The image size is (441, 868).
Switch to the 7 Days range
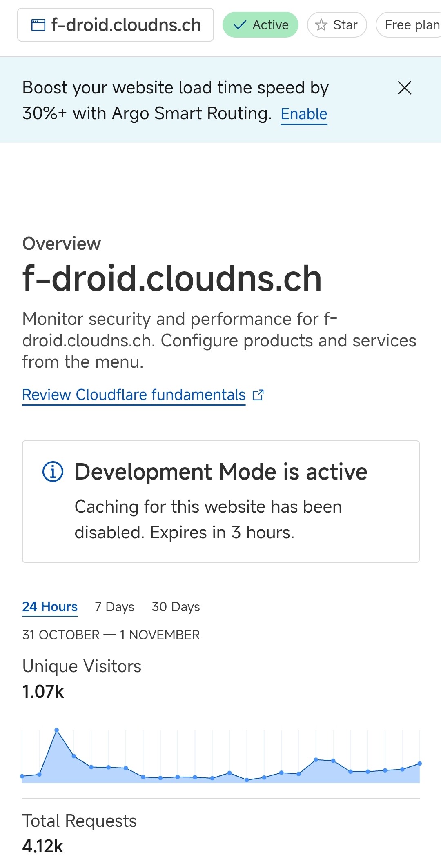pyautogui.click(x=114, y=607)
